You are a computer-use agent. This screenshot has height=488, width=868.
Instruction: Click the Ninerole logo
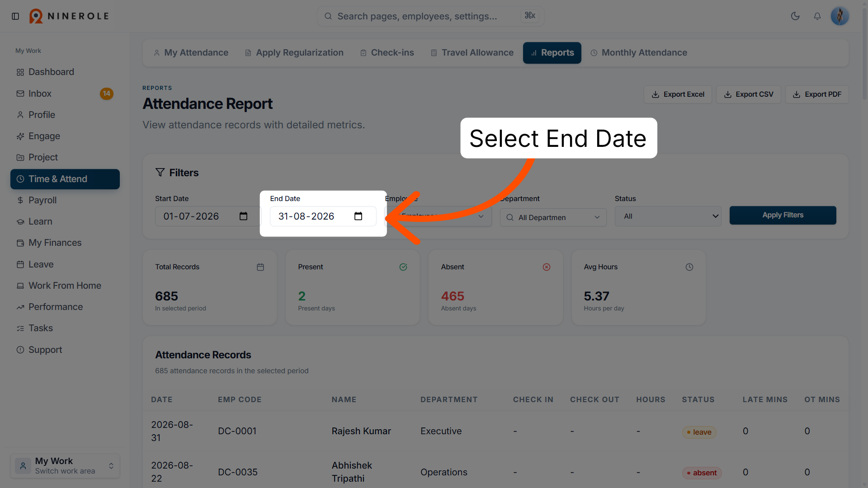69,16
